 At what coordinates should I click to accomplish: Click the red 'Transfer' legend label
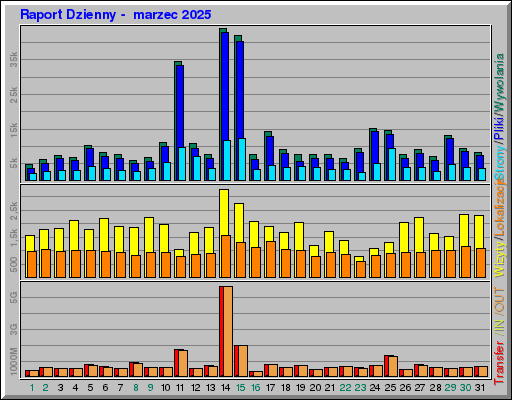499,363
